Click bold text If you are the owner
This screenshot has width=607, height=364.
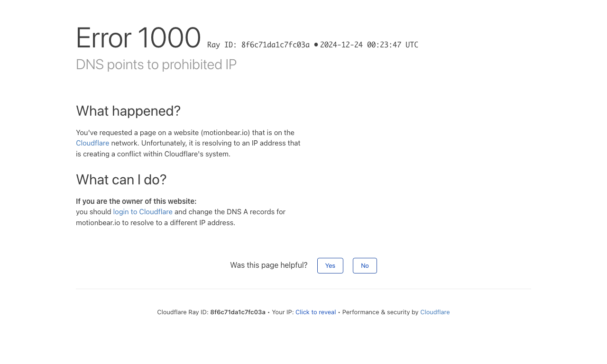(136, 201)
